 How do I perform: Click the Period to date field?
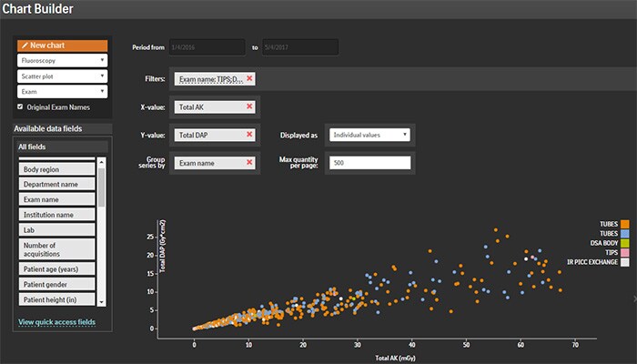(299, 47)
